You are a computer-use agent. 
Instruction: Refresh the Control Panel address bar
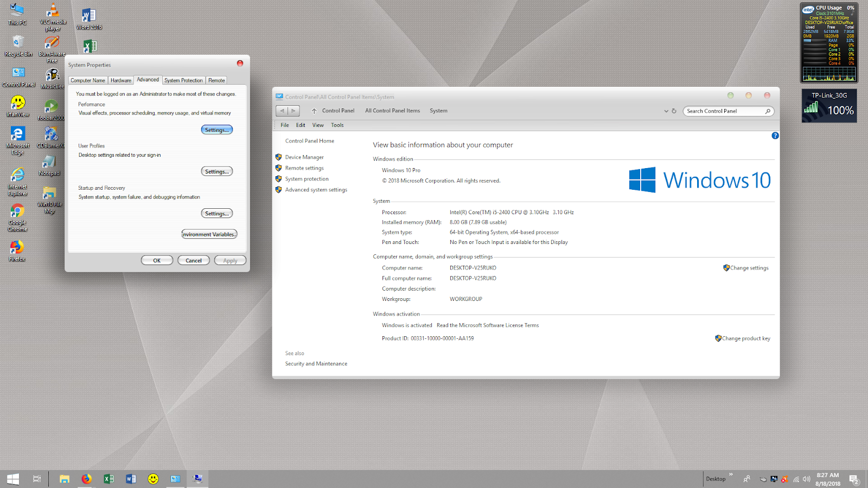(674, 111)
